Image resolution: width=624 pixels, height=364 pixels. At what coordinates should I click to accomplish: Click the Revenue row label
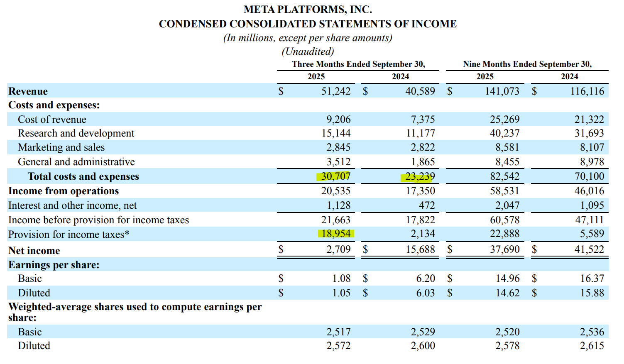28,91
